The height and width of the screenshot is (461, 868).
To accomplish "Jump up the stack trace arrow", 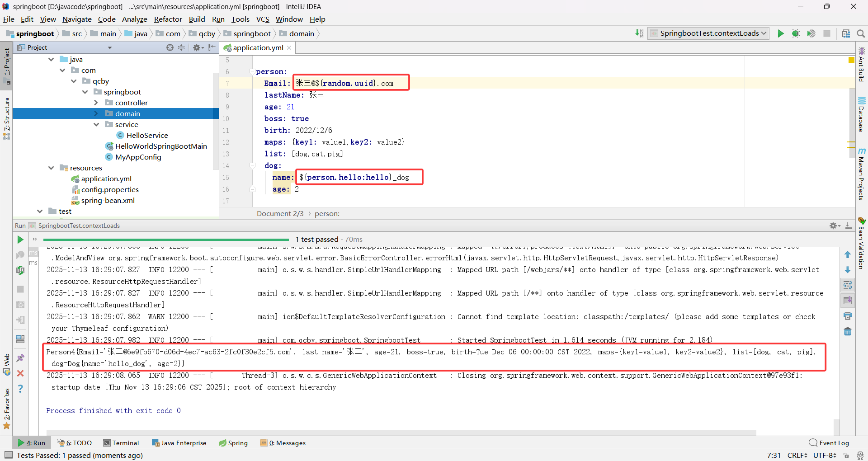I will point(848,255).
